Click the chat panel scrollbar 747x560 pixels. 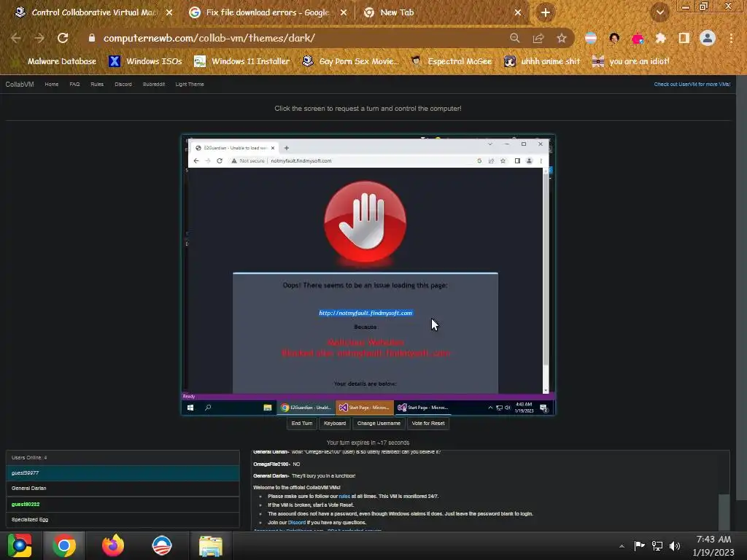[x=724, y=512]
